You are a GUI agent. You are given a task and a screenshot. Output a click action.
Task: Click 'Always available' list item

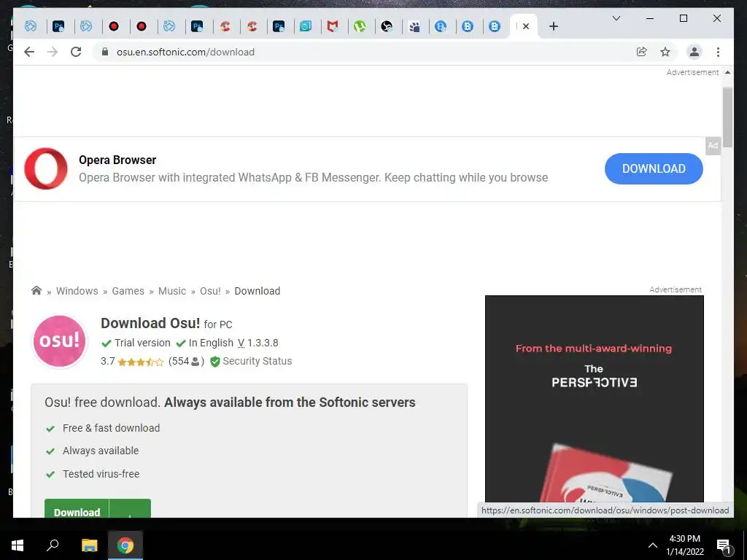click(x=101, y=451)
